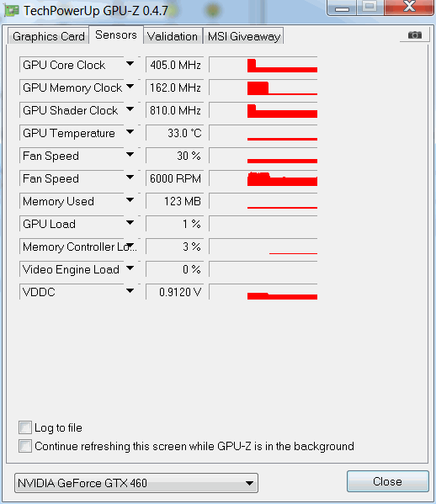Open GPU Memory Clock dropdown arrow

click(130, 87)
